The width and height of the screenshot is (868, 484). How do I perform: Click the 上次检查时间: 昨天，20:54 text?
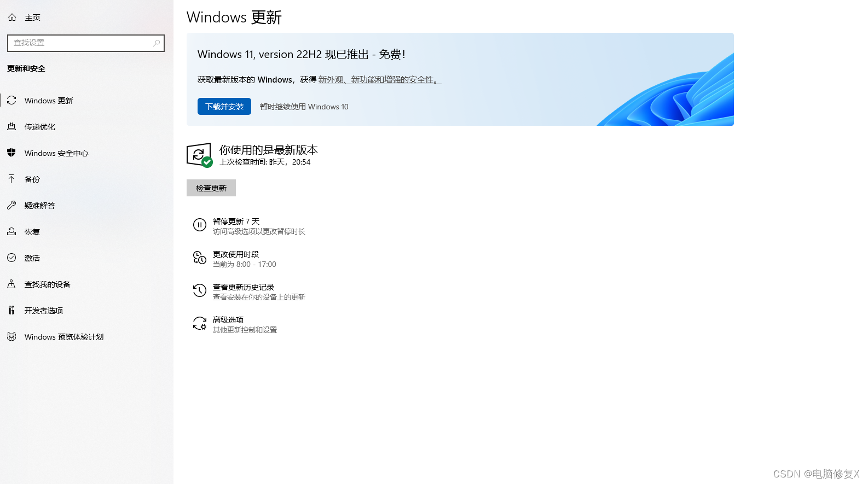[x=265, y=162]
